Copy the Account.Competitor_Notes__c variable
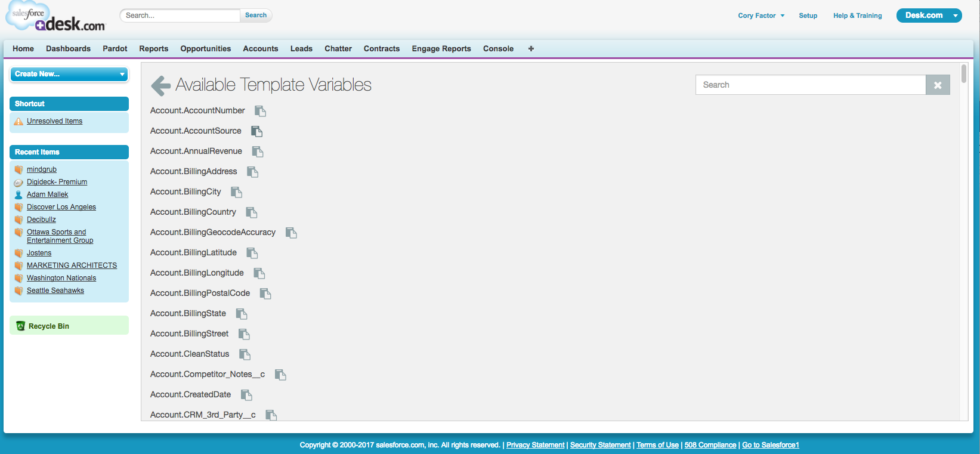Screen dimensions: 980x454 (280, 375)
